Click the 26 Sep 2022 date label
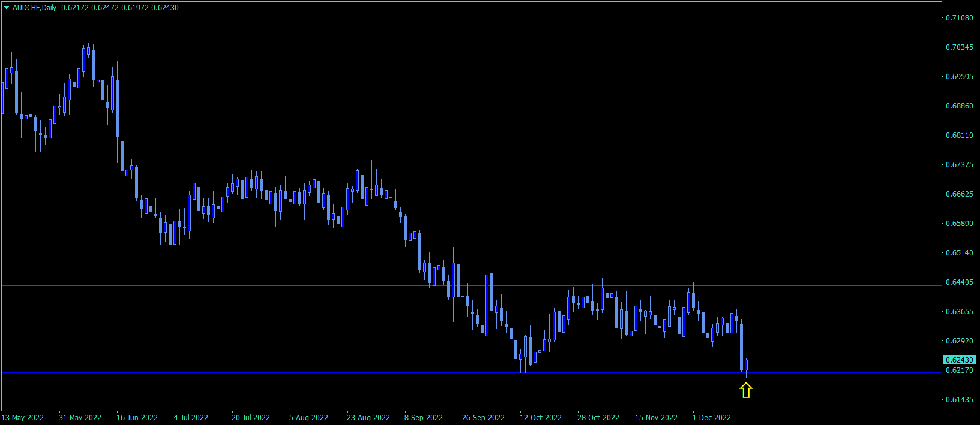The height and width of the screenshot is (425, 980). pos(483,418)
